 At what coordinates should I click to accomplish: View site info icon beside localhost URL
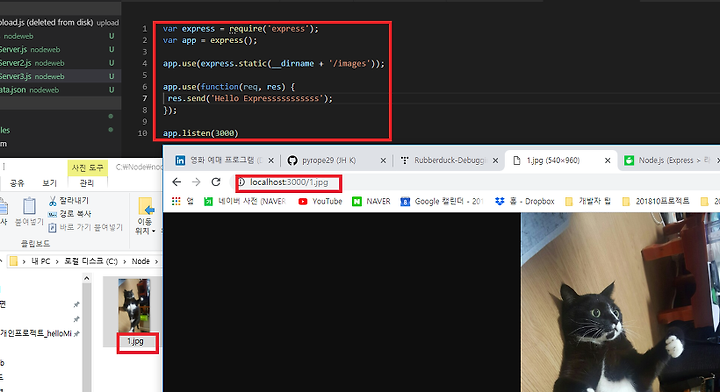[x=241, y=182]
